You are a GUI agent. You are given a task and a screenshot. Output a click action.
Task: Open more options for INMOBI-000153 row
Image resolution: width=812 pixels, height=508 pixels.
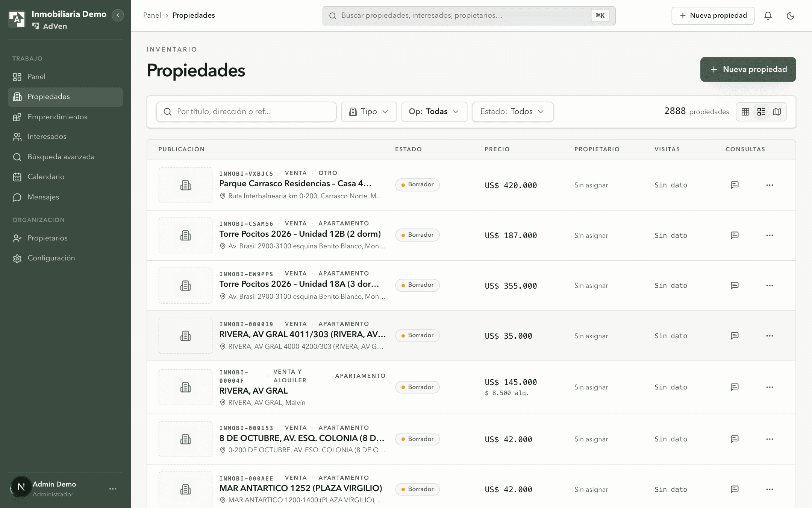click(770, 439)
